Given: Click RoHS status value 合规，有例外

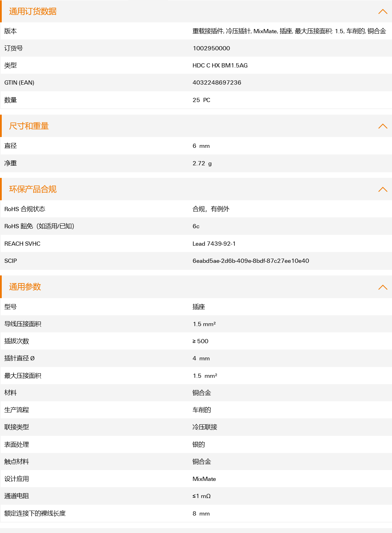Looking at the screenshot, I should (x=211, y=209).
